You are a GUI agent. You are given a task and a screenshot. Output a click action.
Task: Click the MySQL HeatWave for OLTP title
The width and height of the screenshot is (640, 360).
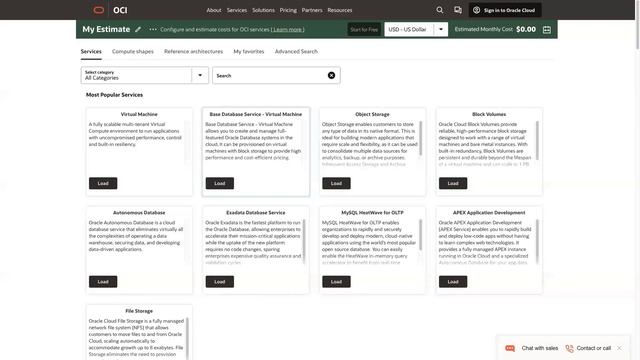tap(372, 213)
